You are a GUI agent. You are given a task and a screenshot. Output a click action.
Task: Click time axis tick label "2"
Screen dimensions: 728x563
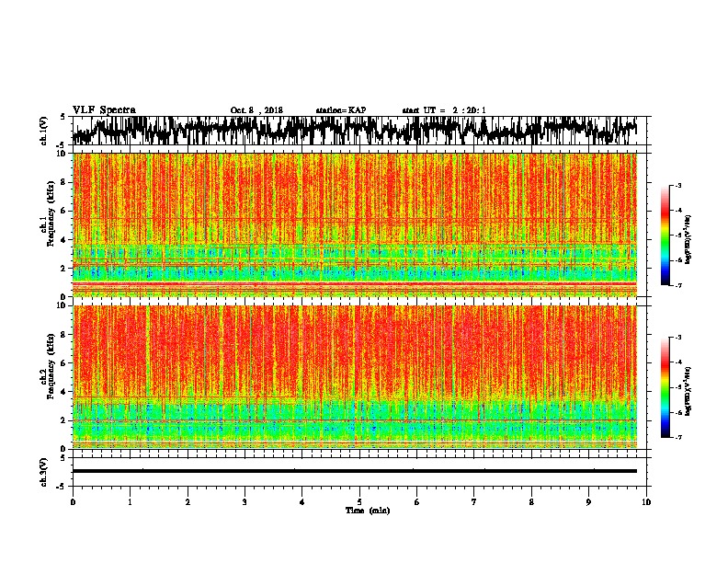[x=188, y=502]
